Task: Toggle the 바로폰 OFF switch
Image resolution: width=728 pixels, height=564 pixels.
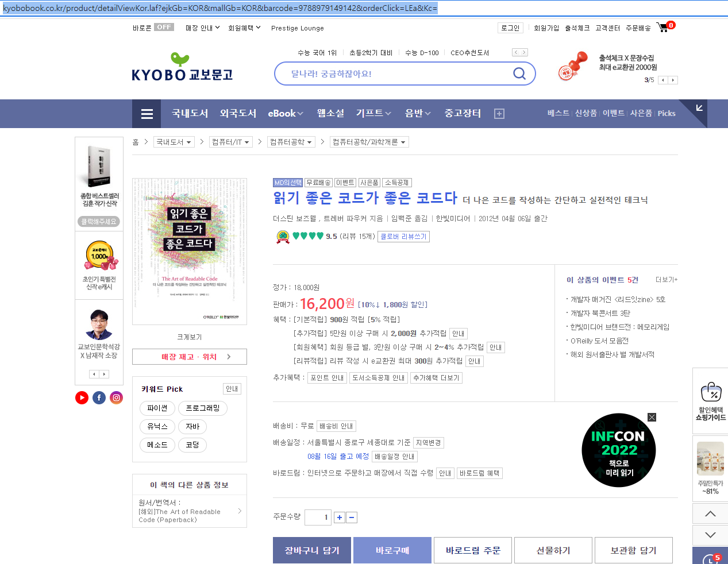Action: point(164,27)
